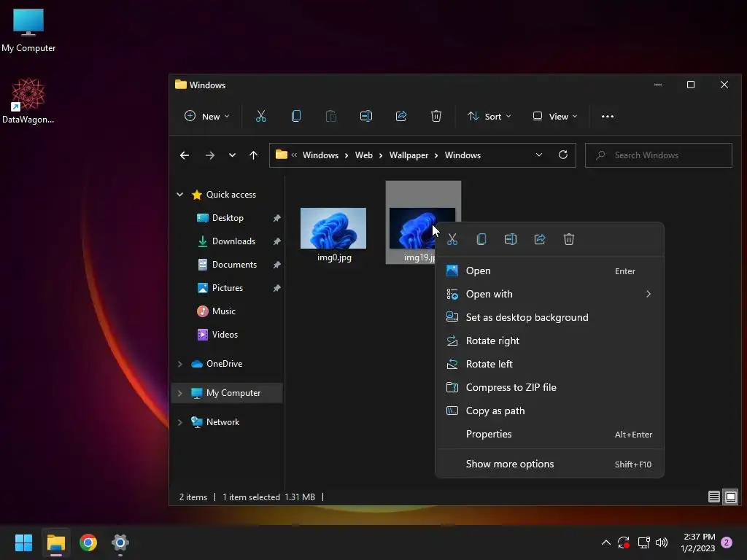
Task: Open the volume control in system tray
Action: (661, 542)
